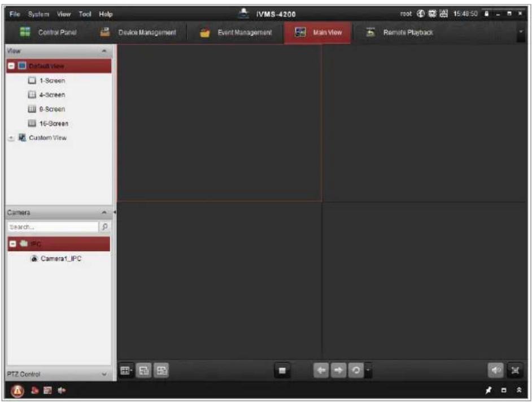The width and height of the screenshot is (532, 402).
Task: Switch to the Control Panel tab
Action: click(48, 33)
